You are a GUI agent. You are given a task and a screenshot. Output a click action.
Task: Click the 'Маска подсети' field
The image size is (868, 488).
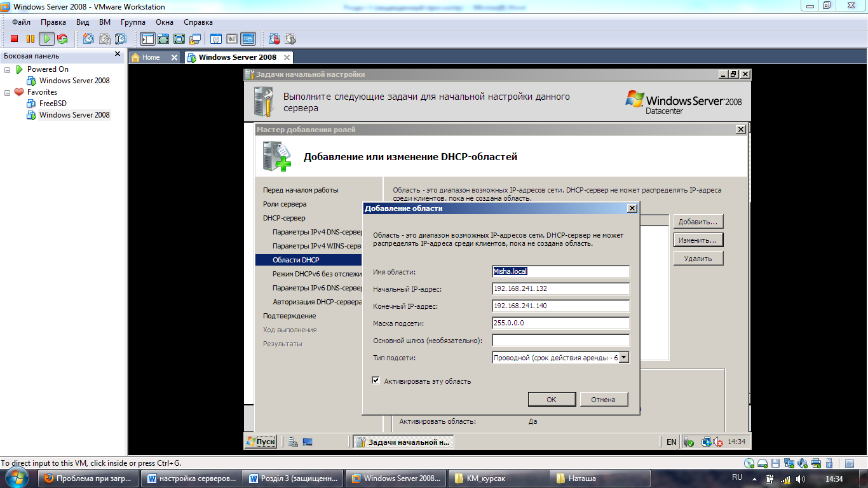pos(560,323)
